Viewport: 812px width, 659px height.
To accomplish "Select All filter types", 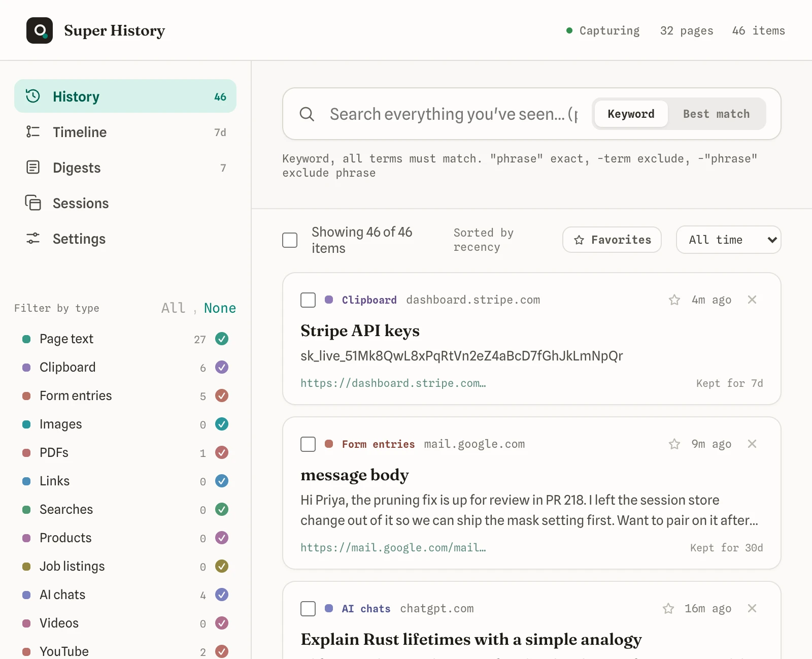I will pos(173,308).
